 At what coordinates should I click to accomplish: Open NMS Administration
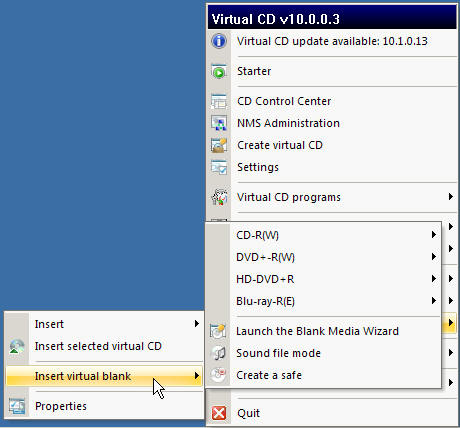point(332,123)
